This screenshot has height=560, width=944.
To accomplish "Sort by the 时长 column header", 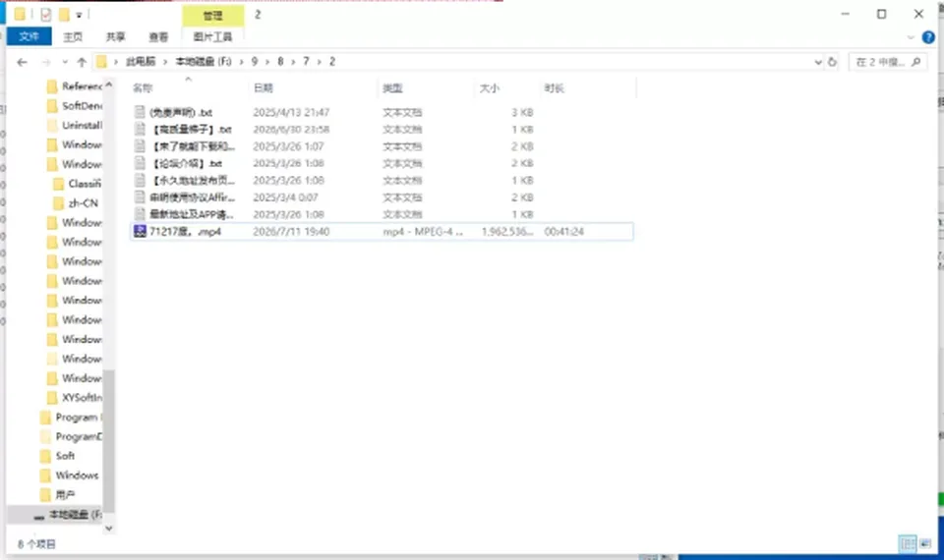I will [x=588, y=87].
